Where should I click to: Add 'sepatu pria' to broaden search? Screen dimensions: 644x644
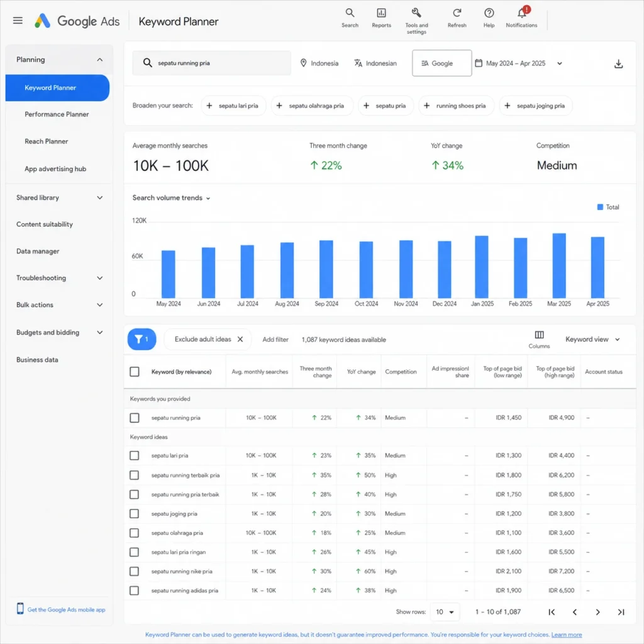[386, 106]
